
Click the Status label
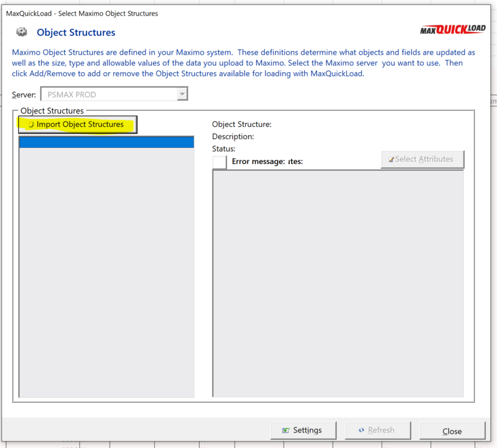coord(223,149)
